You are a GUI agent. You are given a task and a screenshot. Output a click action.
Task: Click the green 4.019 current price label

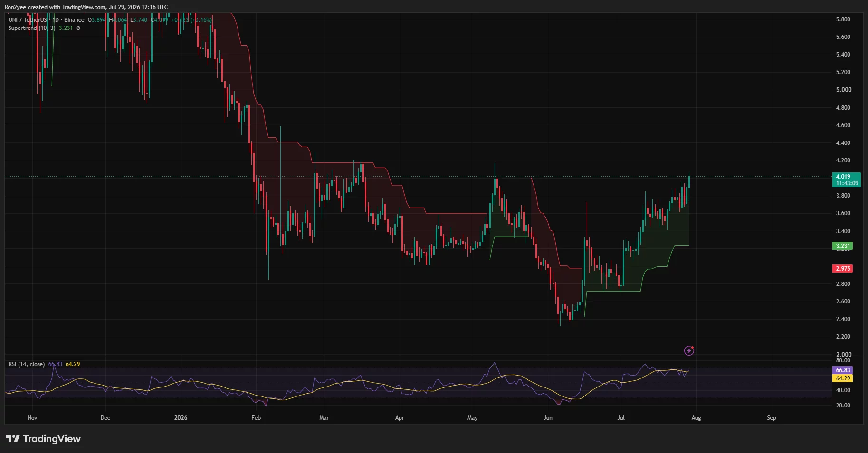click(x=847, y=180)
